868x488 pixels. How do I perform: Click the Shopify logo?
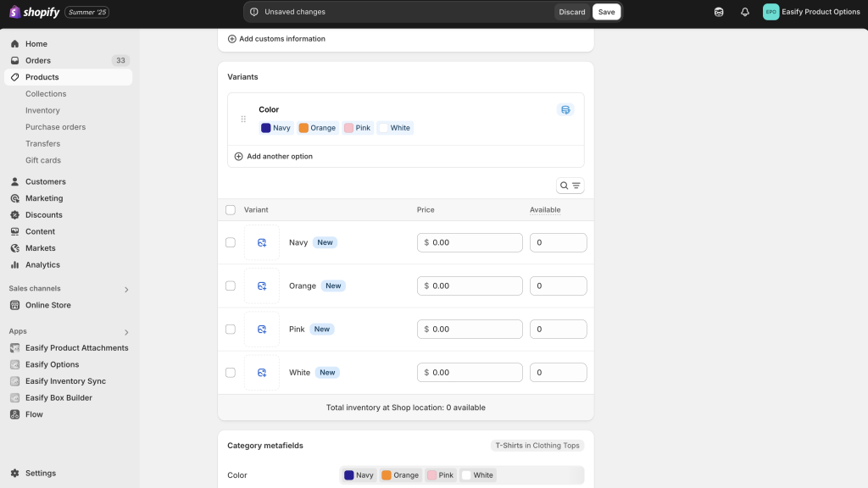(34, 12)
